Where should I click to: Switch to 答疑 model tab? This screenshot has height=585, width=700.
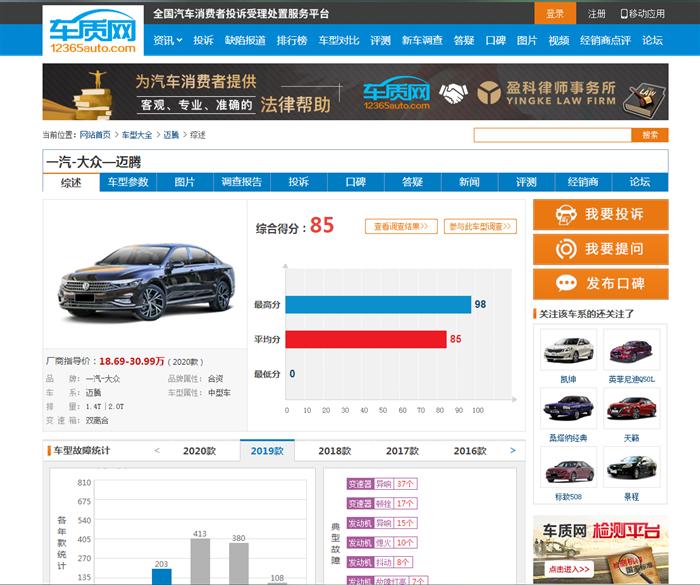[x=412, y=182]
